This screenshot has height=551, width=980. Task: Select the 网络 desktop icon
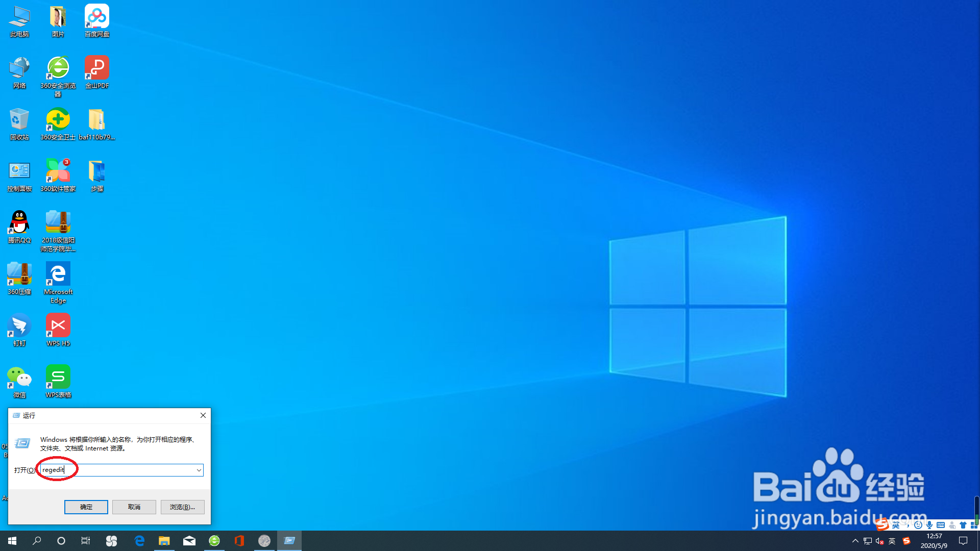[19, 73]
